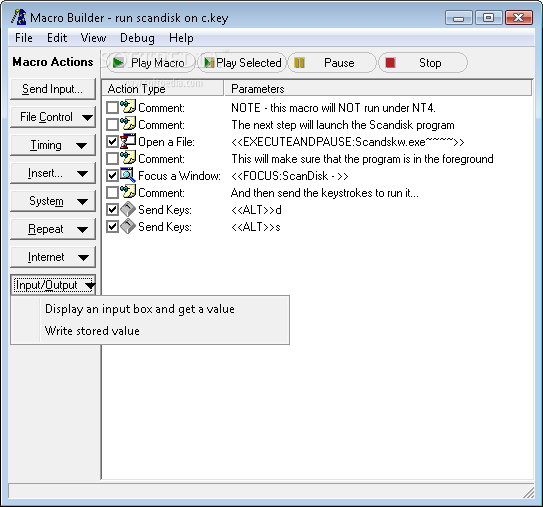Choose 'Write stored value' menu entry

(x=150, y=331)
